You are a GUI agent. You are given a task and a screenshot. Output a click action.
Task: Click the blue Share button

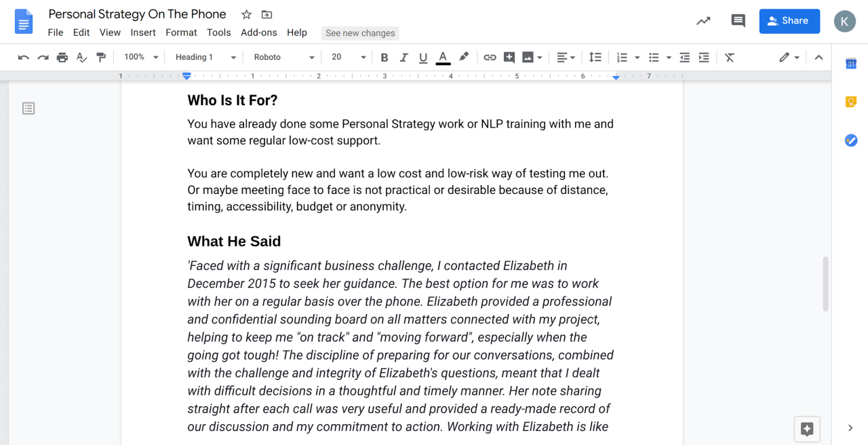coord(789,21)
